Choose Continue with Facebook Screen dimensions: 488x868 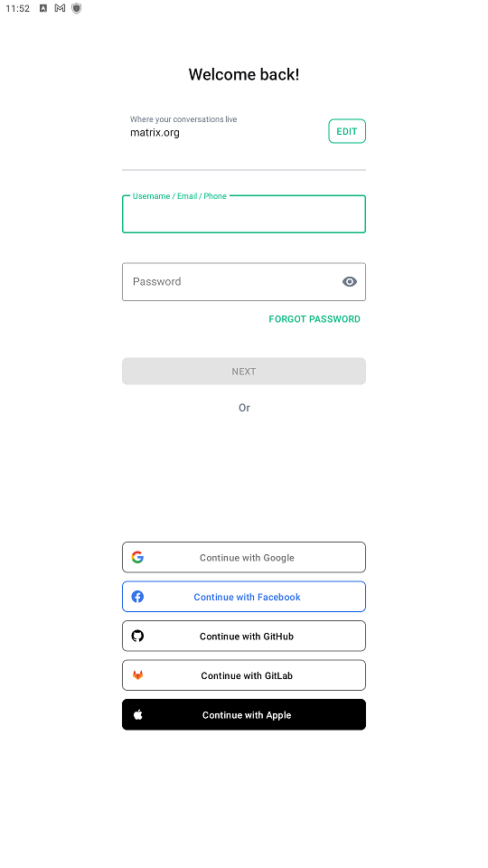coord(244,596)
